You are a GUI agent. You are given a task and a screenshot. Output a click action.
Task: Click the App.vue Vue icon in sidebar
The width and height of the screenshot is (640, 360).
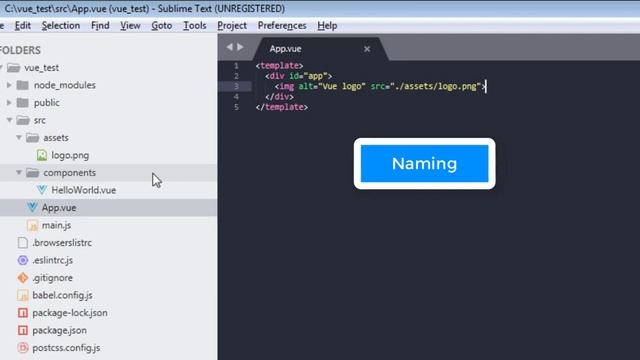(32, 208)
